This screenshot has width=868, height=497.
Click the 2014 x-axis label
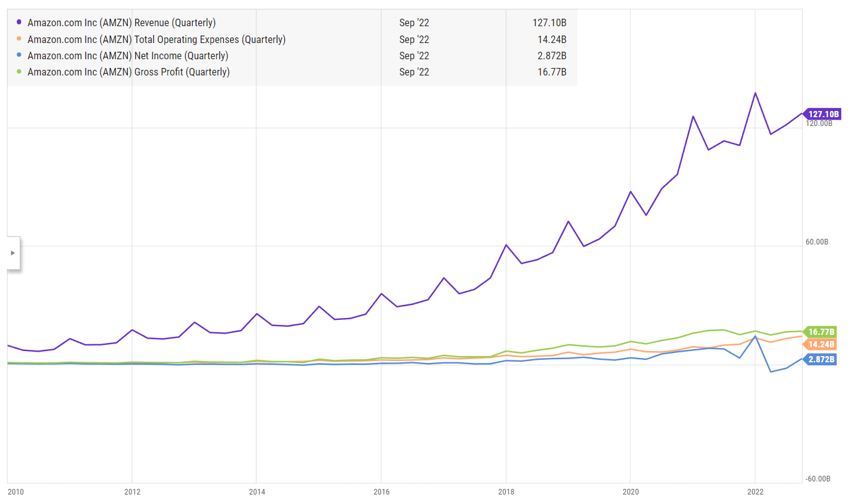point(256,491)
